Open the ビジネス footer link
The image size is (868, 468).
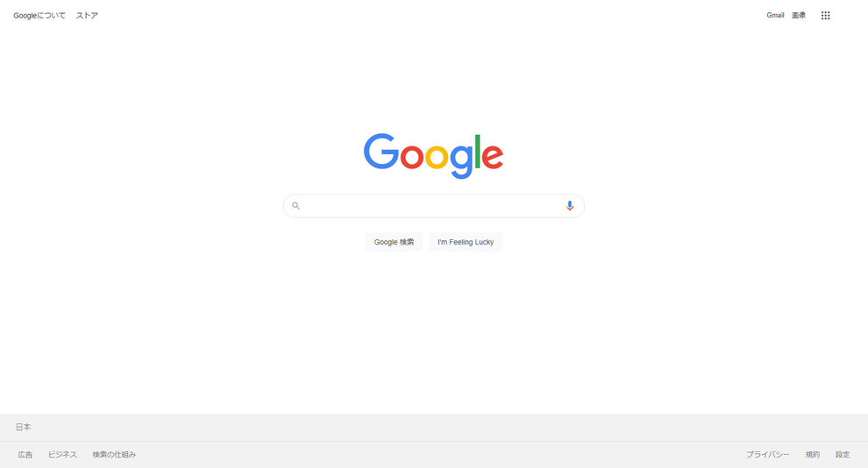[x=62, y=455]
